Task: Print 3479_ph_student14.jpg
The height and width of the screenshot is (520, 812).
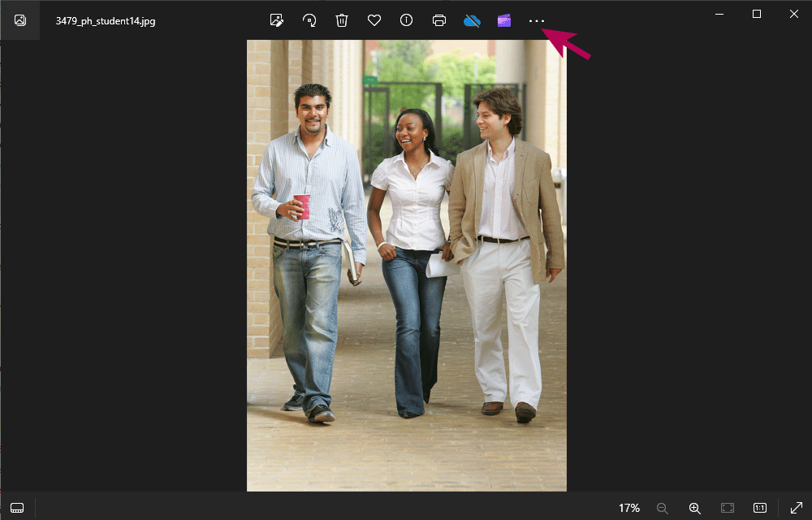Action: tap(439, 20)
